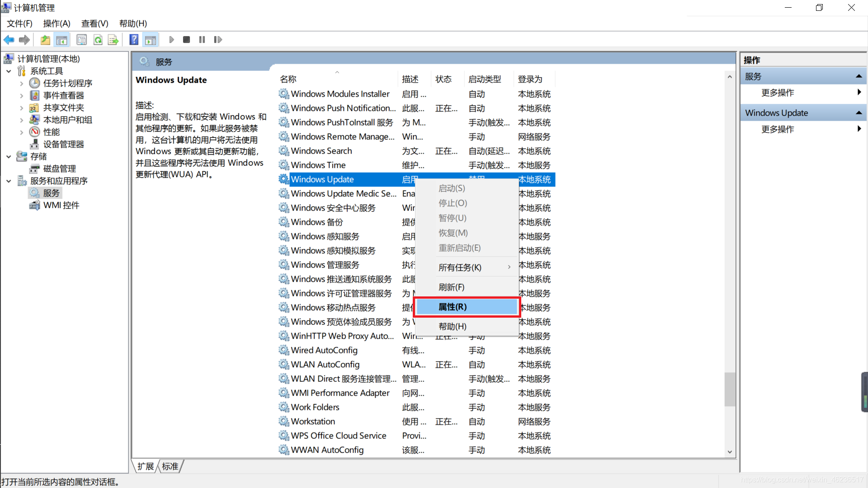Sort by 状态 column header
The width and height of the screenshot is (868, 488).
click(448, 79)
